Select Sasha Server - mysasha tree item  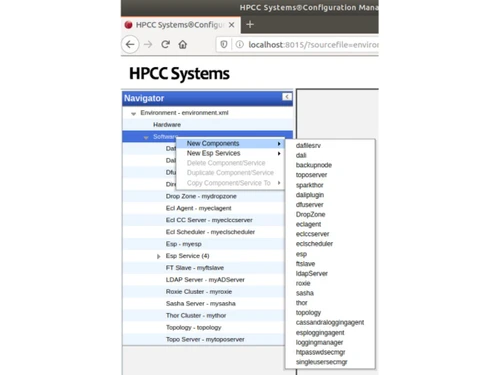tap(201, 304)
